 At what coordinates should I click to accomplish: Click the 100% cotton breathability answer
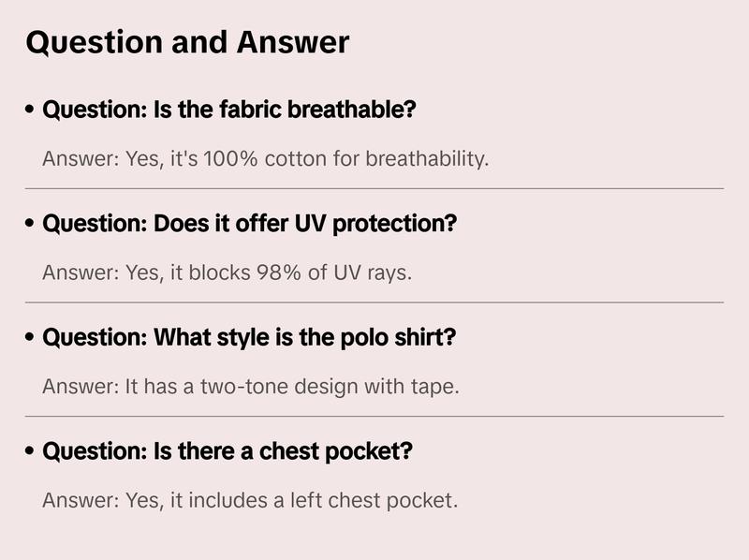pos(266,158)
